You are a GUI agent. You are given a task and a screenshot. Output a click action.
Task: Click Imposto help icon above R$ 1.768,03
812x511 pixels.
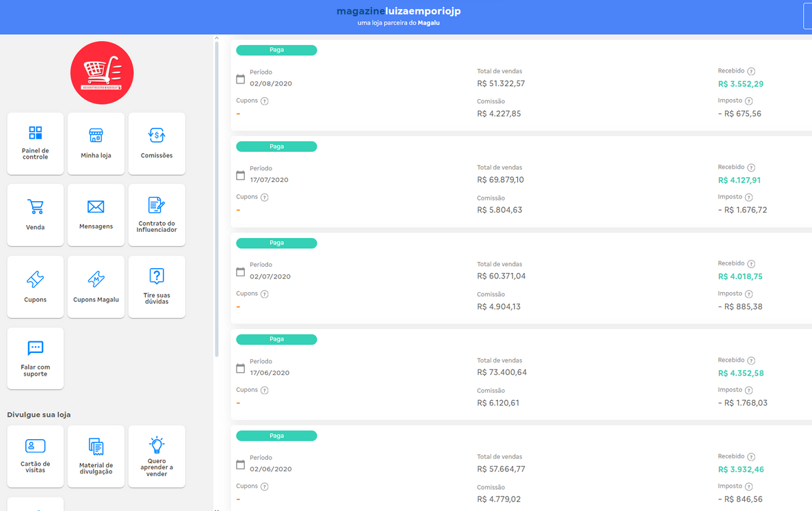pos(749,391)
